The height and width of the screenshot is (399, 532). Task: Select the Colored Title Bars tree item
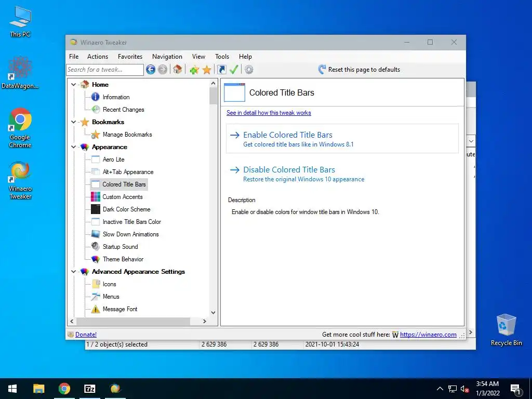pos(124,184)
